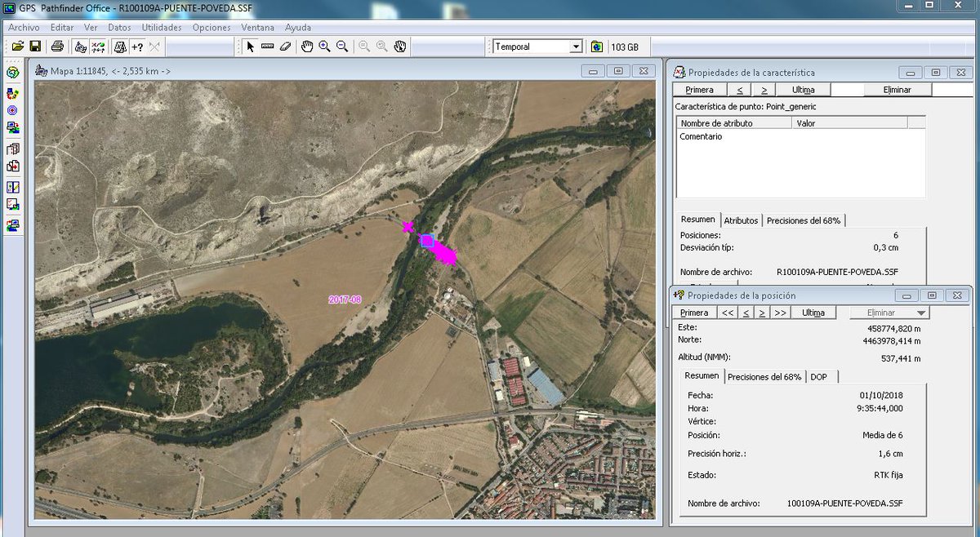
Task: Expand the Eliminar dropdown in position properties
Action: click(x=922, y=313)
